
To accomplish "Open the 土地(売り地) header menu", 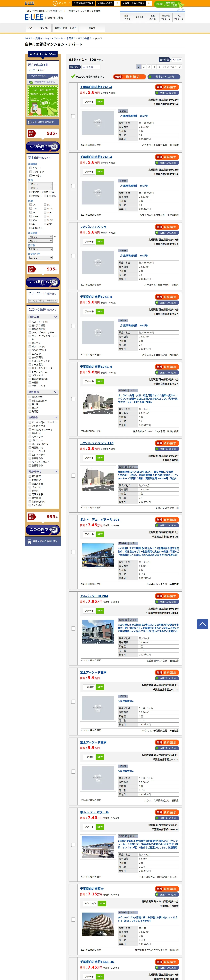I will click(152, 17).
